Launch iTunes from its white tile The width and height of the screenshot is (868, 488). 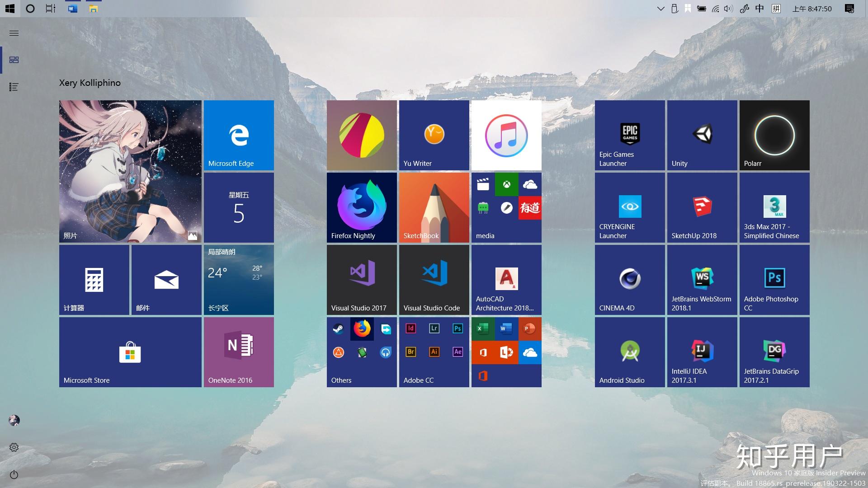(506, 135)
